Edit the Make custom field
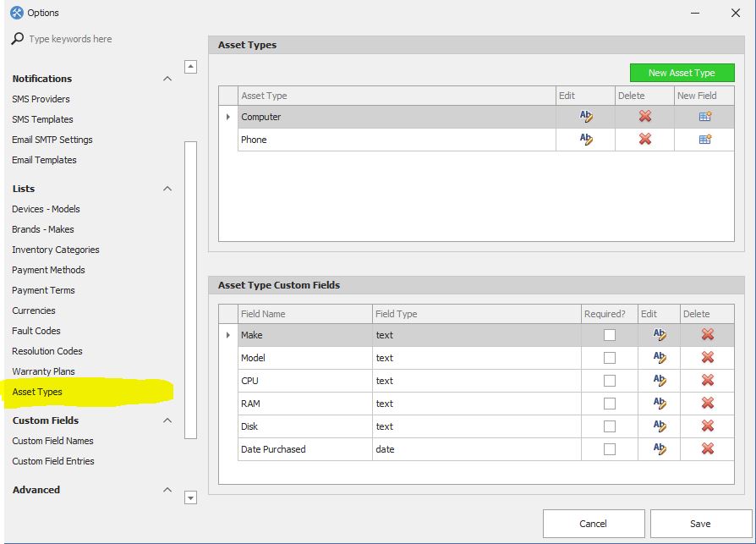 (x=659, y=335)
